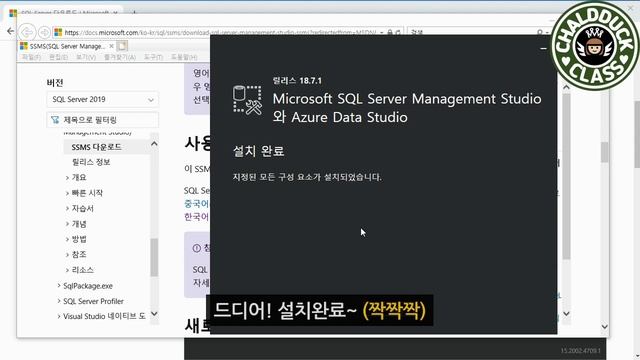
Task: Click 릴리스 18.7.1 text in installer
Action: pyautogui.click(x=297, y=81)
